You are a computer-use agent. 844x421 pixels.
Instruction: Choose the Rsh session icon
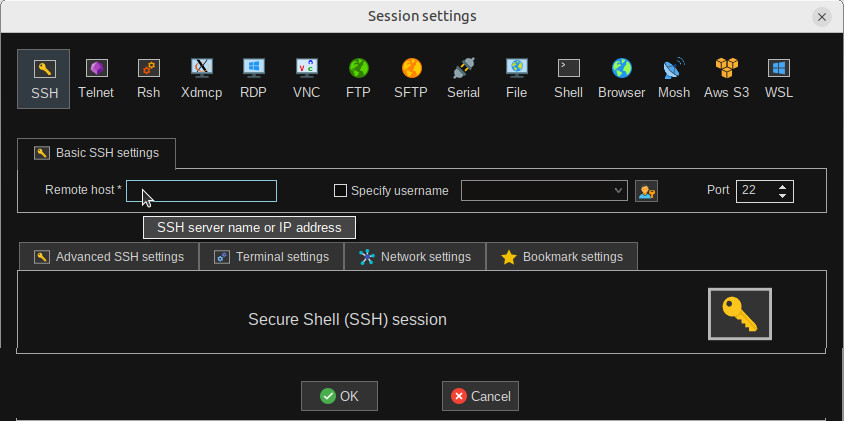[x=149, y=79]
